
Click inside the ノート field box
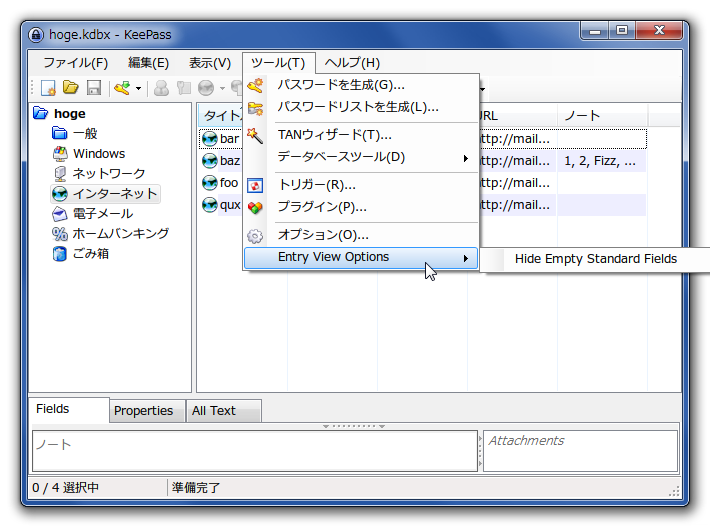click(x=255, y=451)
